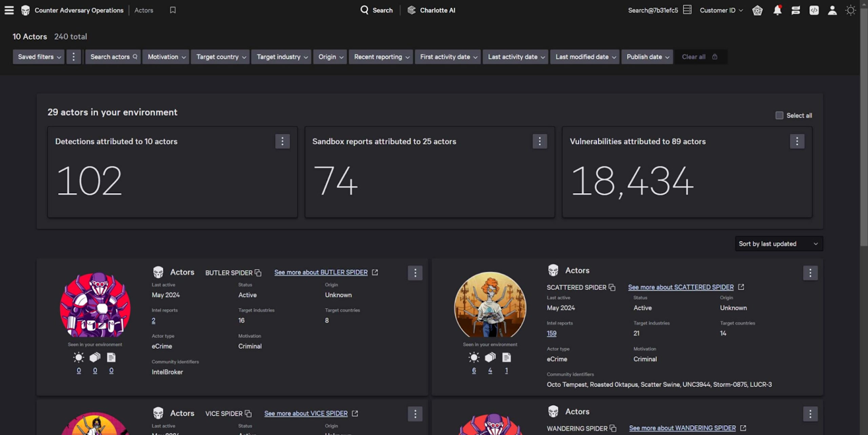Click the SCATTERED SPIDER actor artwork
Viewport: 868px width, 435px height.
[490, 305]
